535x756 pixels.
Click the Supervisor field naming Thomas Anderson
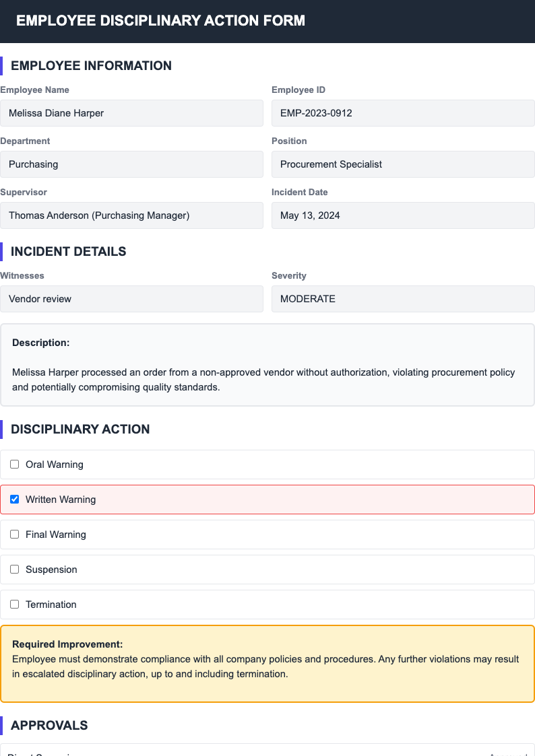click(x=132, y=215)
